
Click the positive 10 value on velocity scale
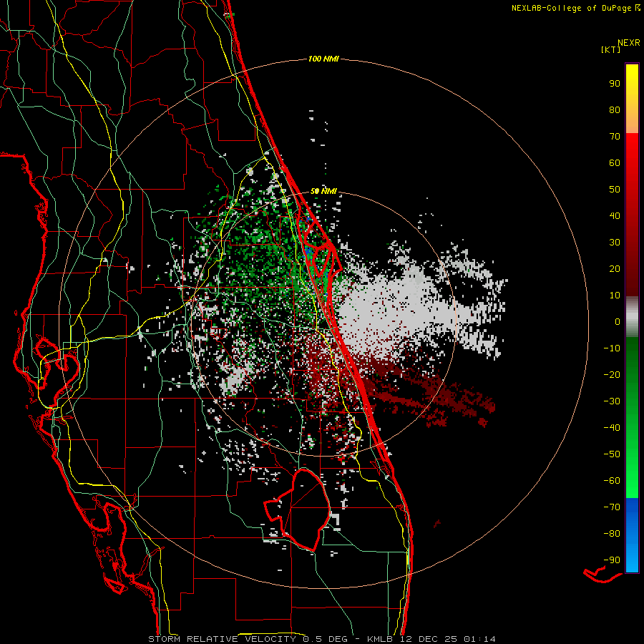(615, 296)
